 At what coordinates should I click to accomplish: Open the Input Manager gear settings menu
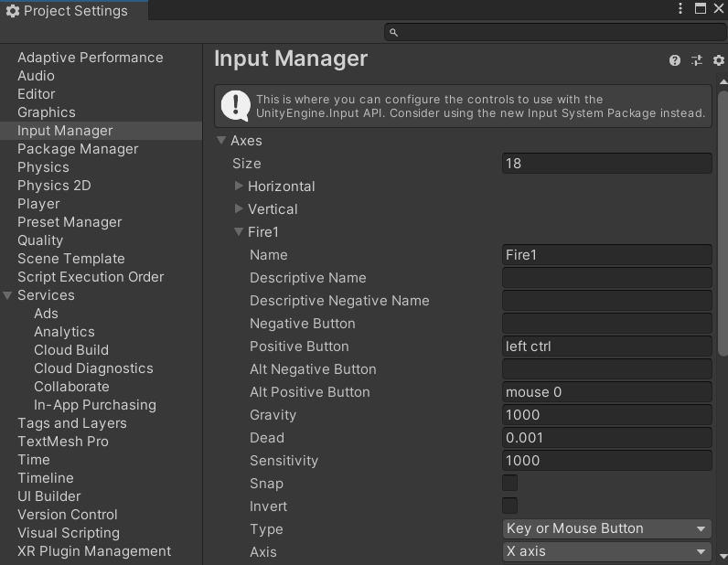coord(718,60)
